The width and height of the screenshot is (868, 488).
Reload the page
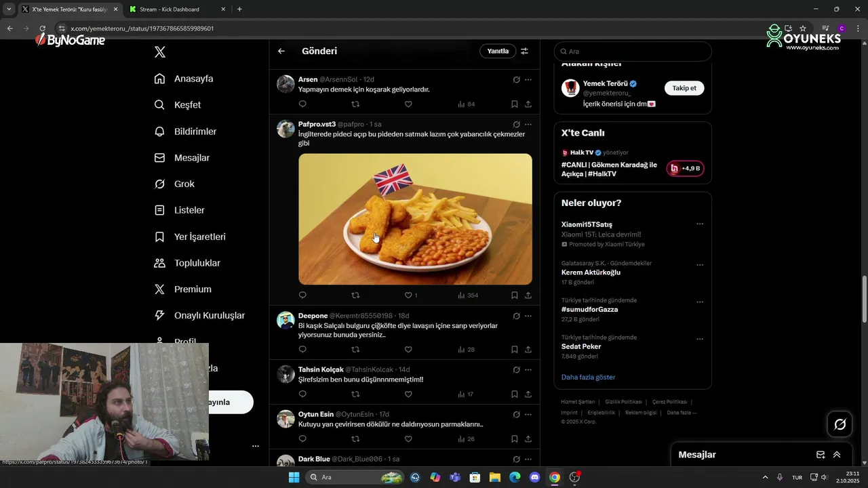(x=42, y=28)
